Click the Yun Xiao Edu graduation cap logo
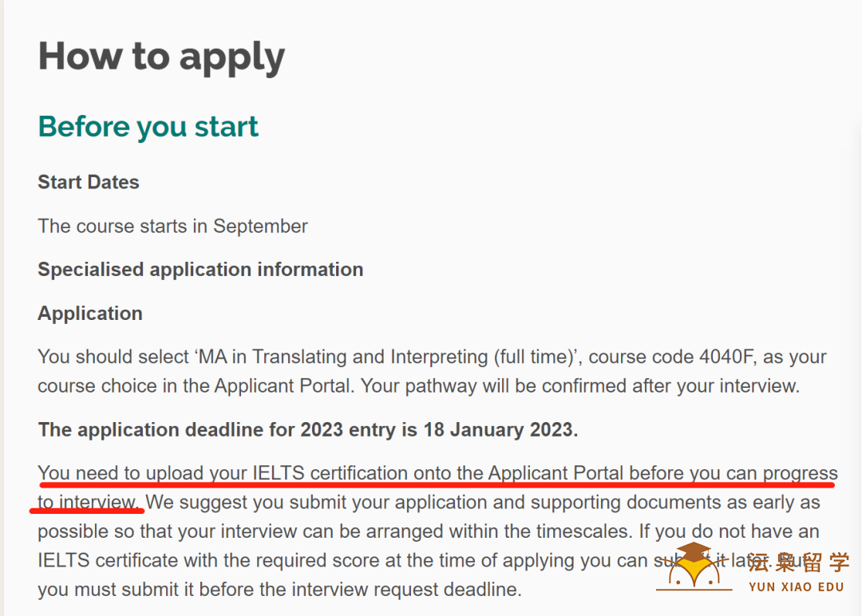862x616 pixels. 694,566
